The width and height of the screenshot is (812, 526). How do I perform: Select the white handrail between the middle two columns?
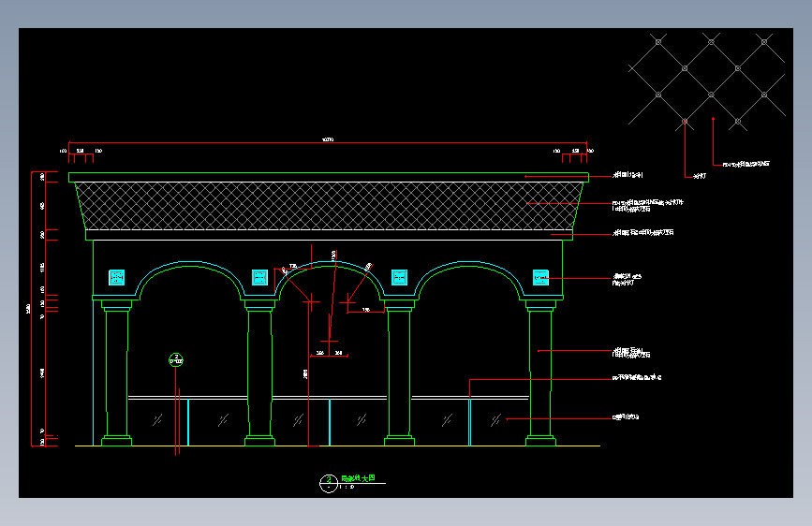330,398
